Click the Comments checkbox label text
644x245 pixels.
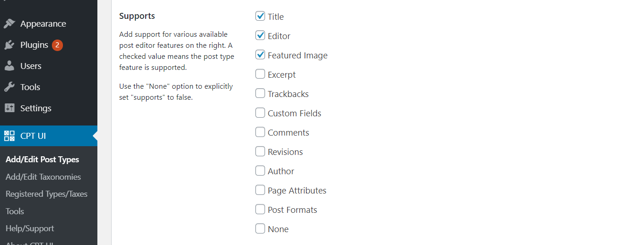288,132
